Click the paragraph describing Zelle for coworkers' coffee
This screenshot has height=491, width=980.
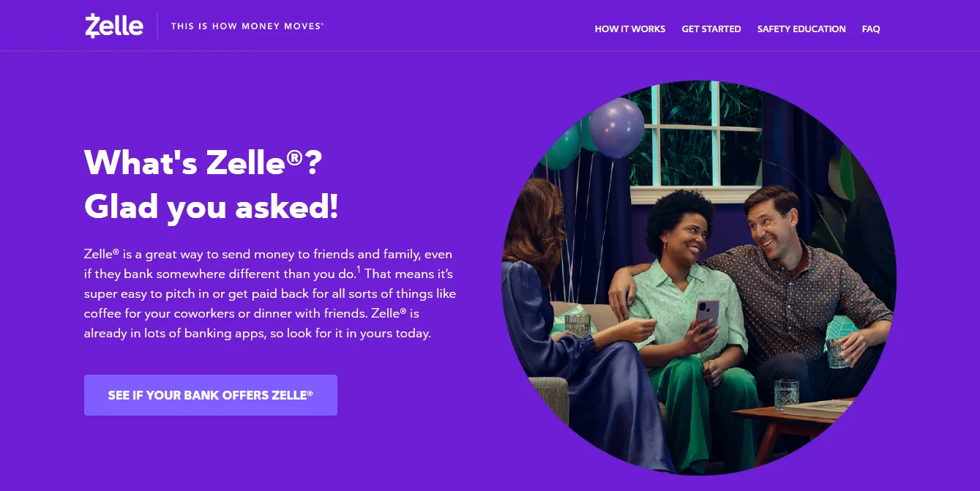[x=270, y=293]
